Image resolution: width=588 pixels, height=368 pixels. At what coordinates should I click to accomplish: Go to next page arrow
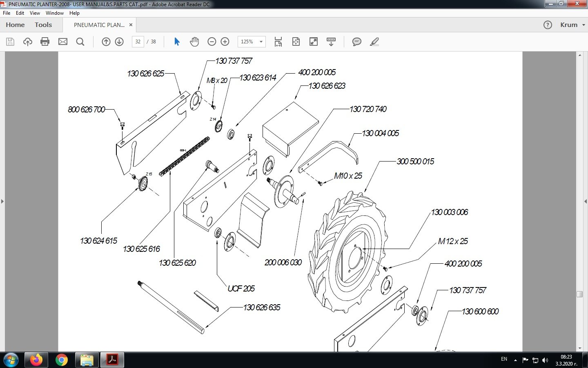(x=119, y=42)
